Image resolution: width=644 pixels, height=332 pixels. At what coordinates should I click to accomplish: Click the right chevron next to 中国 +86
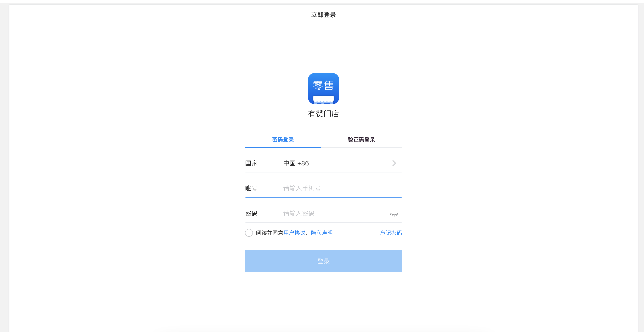click(x=394, y=163)
